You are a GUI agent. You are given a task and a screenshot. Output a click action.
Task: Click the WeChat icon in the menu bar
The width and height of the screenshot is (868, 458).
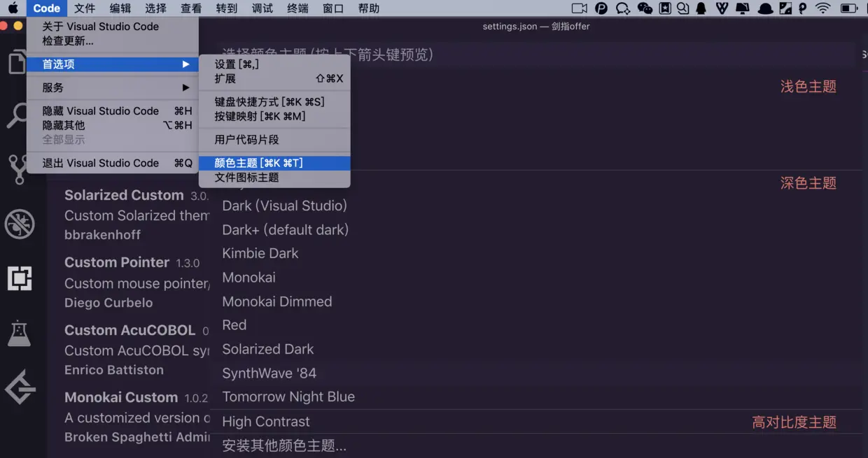[x=645, y=8]
